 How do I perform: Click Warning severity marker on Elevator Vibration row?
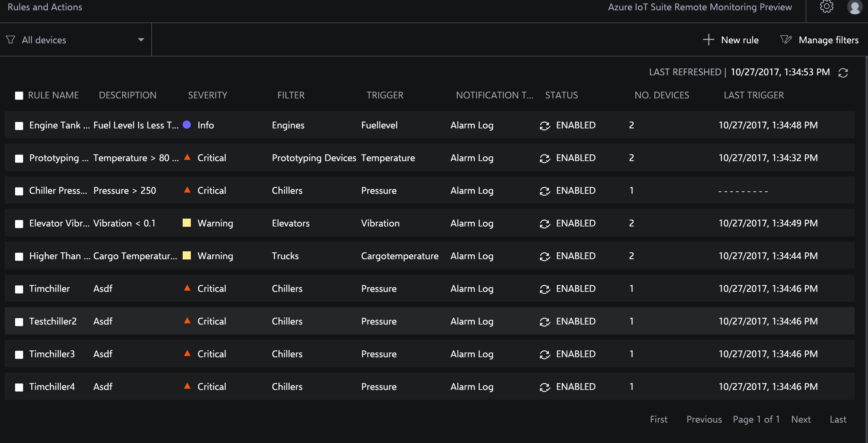[x=186, y=223]
